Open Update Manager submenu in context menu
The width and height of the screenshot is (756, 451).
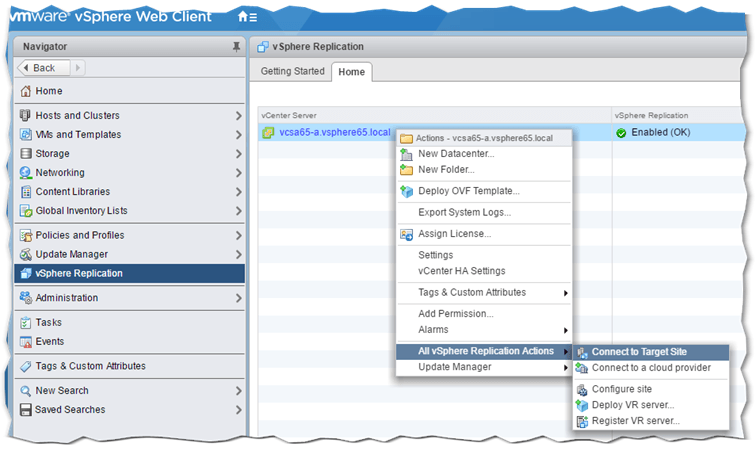[x=484, y=367]
